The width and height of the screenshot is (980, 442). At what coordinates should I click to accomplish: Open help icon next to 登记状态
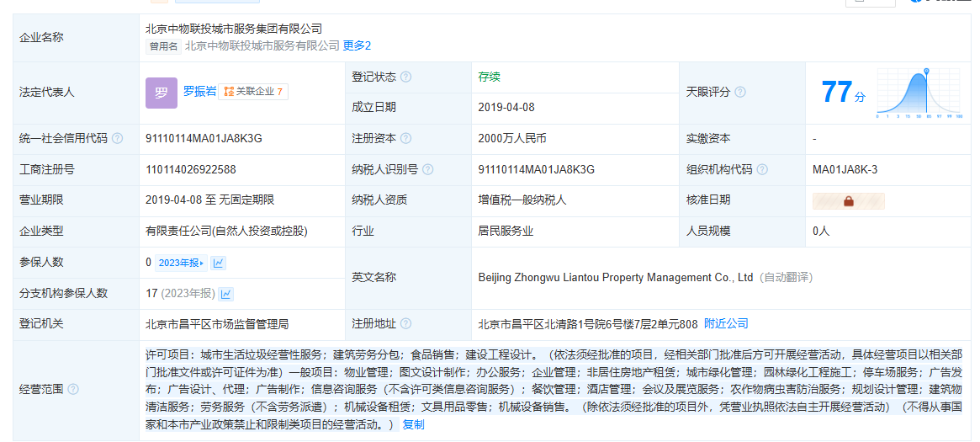click(x=406, y=77)
